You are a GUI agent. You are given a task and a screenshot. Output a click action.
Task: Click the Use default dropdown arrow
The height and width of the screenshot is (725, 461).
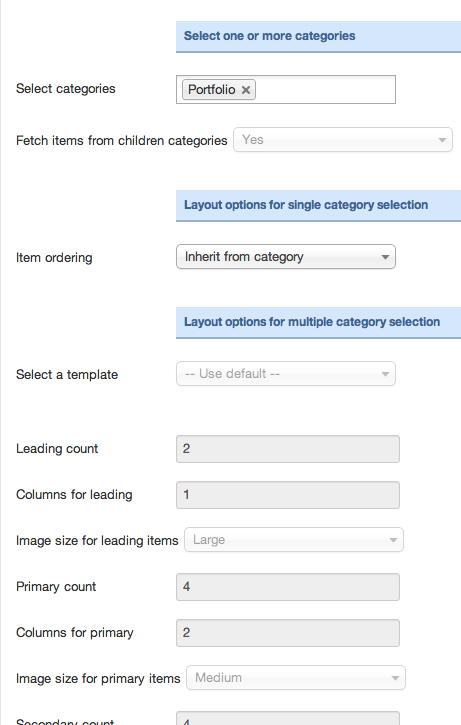click(x=385, y=374)
